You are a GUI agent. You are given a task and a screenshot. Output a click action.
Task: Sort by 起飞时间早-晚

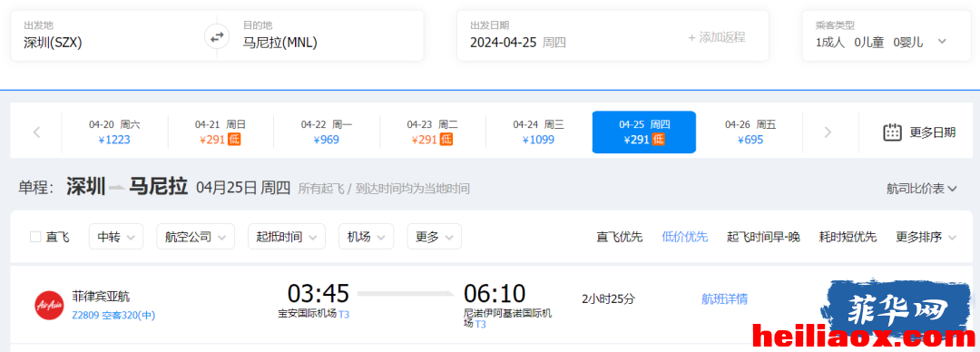coord(764,237)
